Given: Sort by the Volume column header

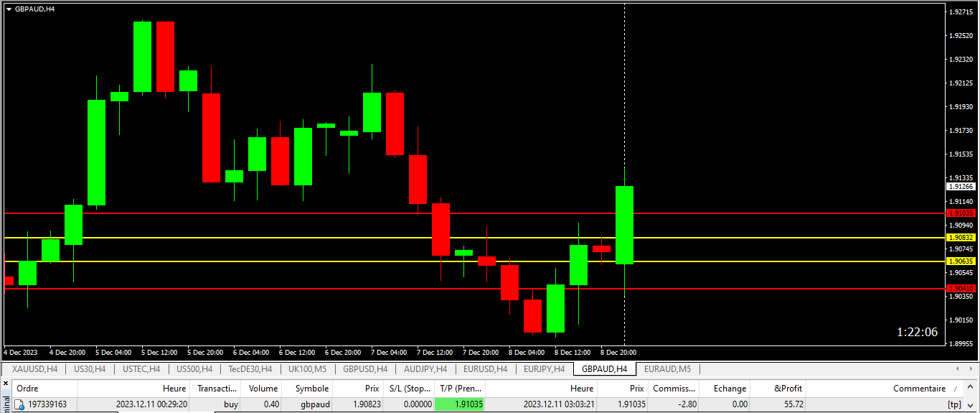Looking at the screenshot, I should [263, 389].
